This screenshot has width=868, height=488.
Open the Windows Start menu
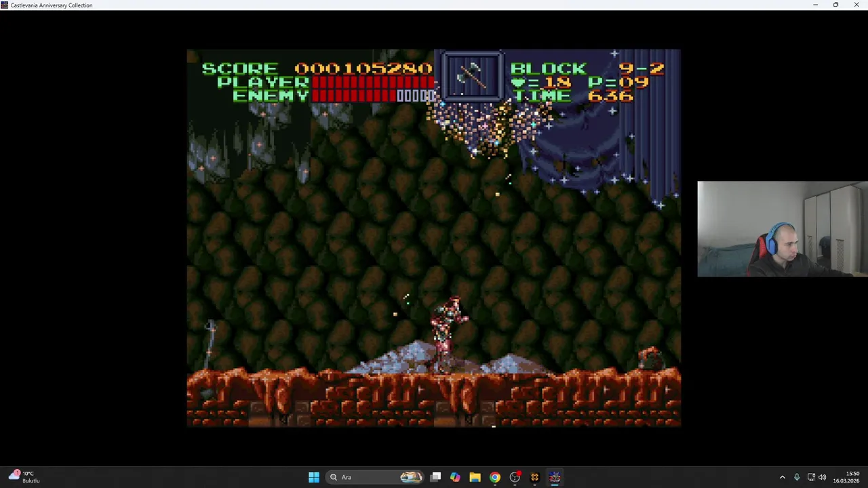point(314,477)
